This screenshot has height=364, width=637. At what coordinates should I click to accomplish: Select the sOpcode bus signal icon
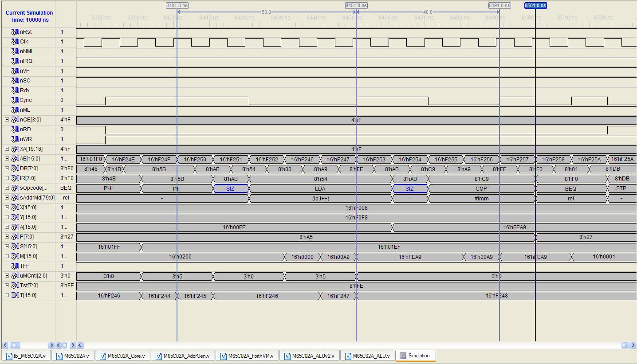(x=15, y=188)
